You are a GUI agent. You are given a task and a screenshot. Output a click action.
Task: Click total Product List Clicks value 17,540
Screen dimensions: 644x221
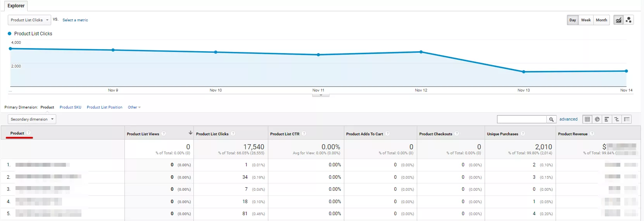(254, 147)
